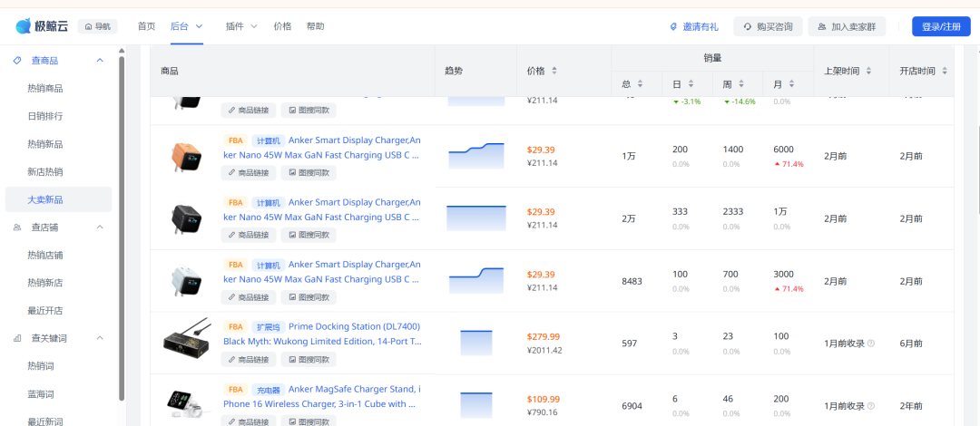The height and width of the screenshot is (426, 980).
Task: Click 商品链接 in the 8483 total-sales row
Action: click(x=248, y=297)
